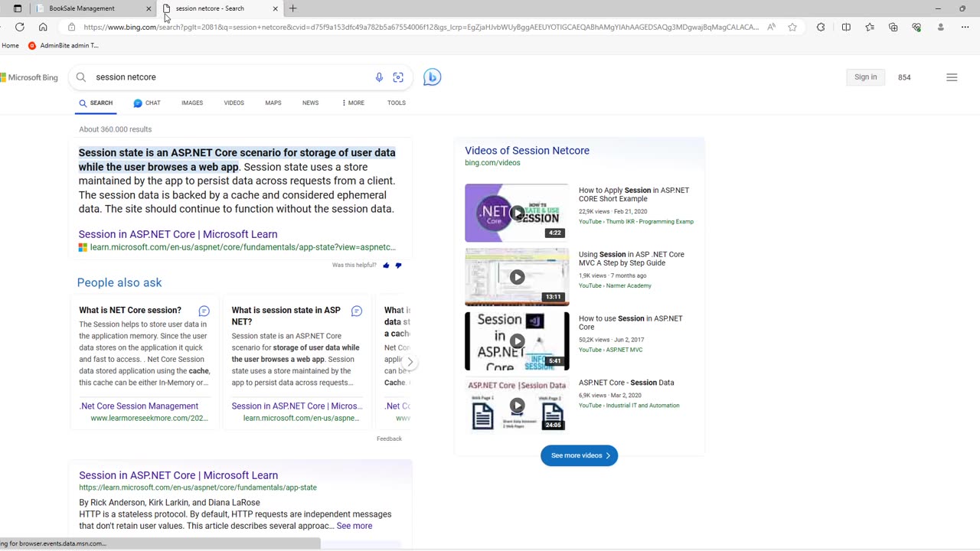Open the Home bookmark

pyautogui.click(x=10, y=45)
